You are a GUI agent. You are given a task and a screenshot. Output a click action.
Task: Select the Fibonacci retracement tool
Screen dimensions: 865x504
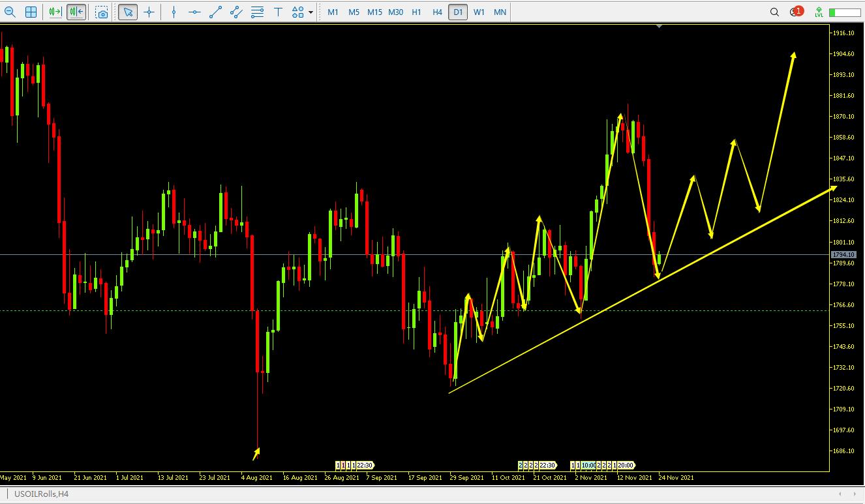[257, 12]
